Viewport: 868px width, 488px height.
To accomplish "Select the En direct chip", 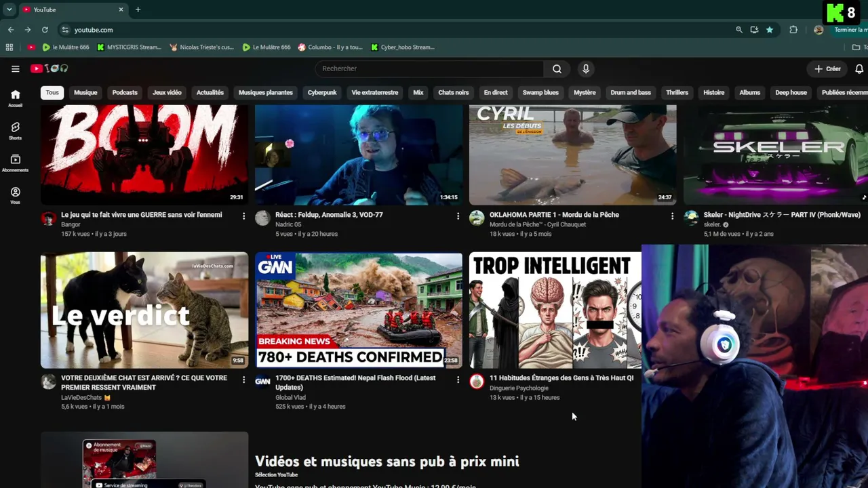I will pyautogui.click(x=496, y=93).
